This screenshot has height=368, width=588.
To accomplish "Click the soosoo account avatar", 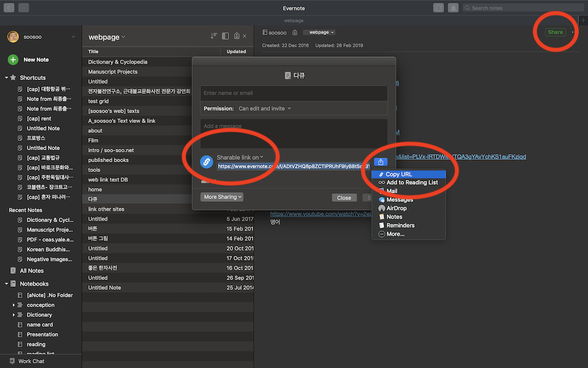I will pos(13,37).
